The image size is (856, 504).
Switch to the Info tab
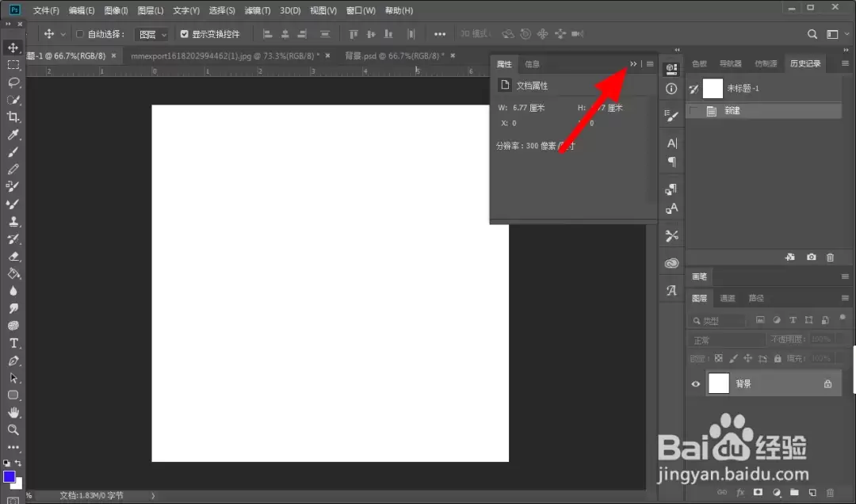533,64
